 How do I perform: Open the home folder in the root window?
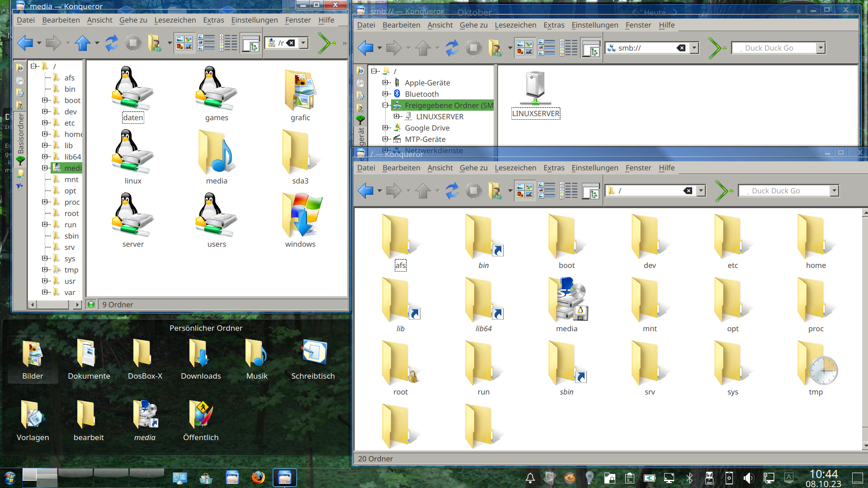click(x=816, y=242)
